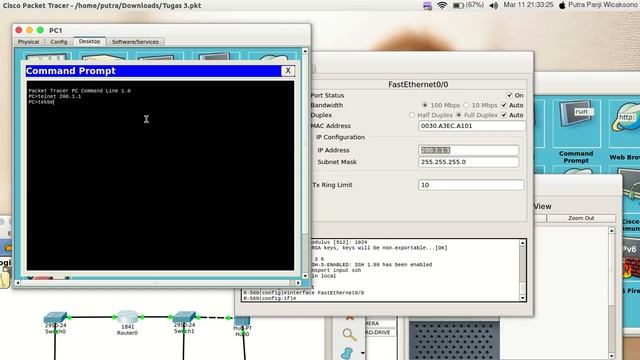Click the FastEthernet0/0 heading text
The width and height of the screenshot is (640, 360).
(418, 84)
